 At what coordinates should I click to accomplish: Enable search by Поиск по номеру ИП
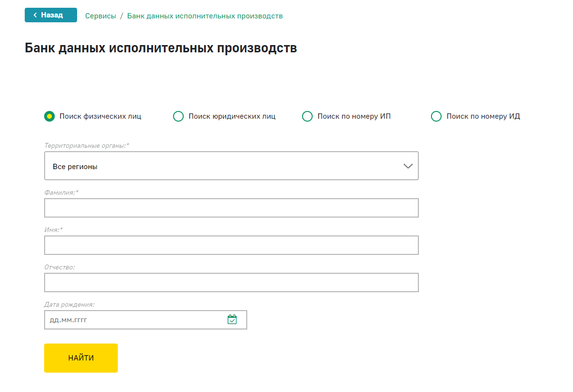pos(307,116)
